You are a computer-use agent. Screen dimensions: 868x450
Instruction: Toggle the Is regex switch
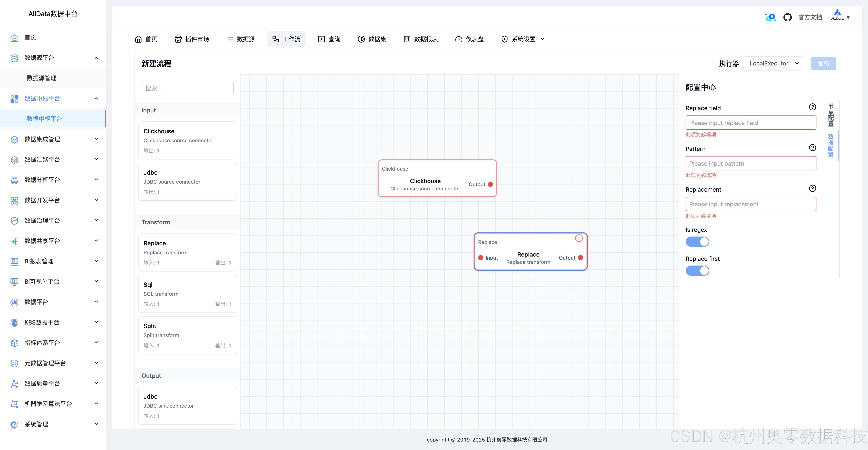point(697,242)
